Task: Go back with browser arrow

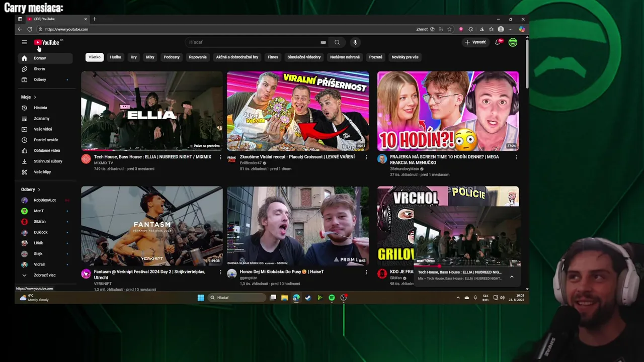Action: (x=20, y=29)
